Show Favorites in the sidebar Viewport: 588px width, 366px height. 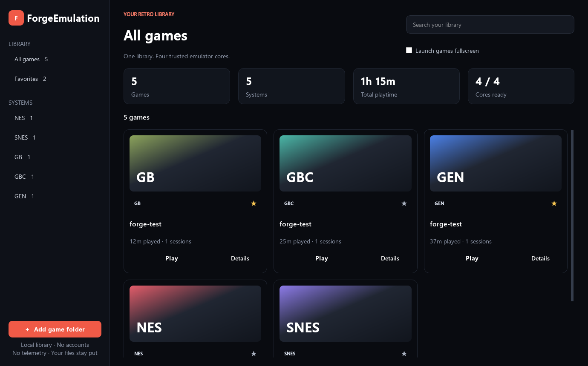pyautogui.click(x=55, y=79)
